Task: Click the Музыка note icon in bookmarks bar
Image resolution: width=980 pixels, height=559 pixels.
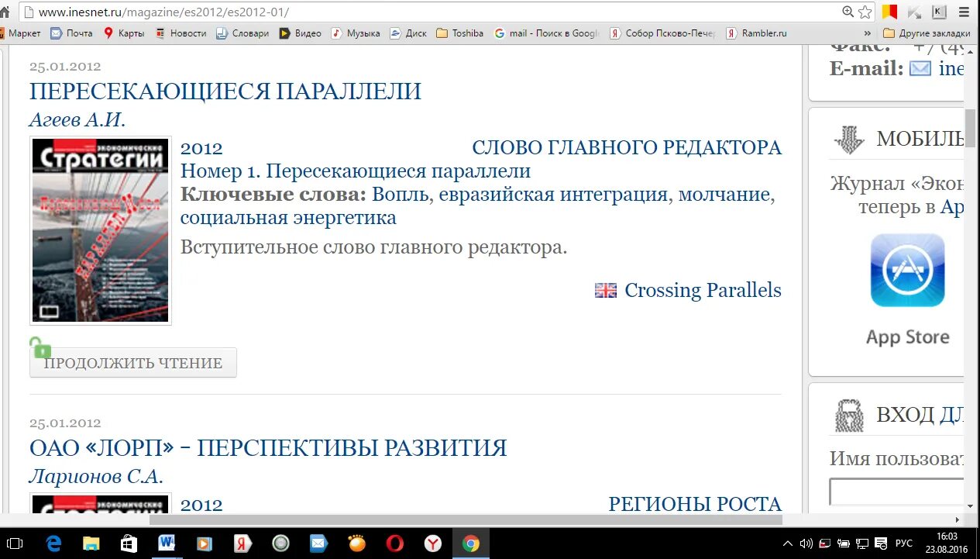Action: coord(337,33)
